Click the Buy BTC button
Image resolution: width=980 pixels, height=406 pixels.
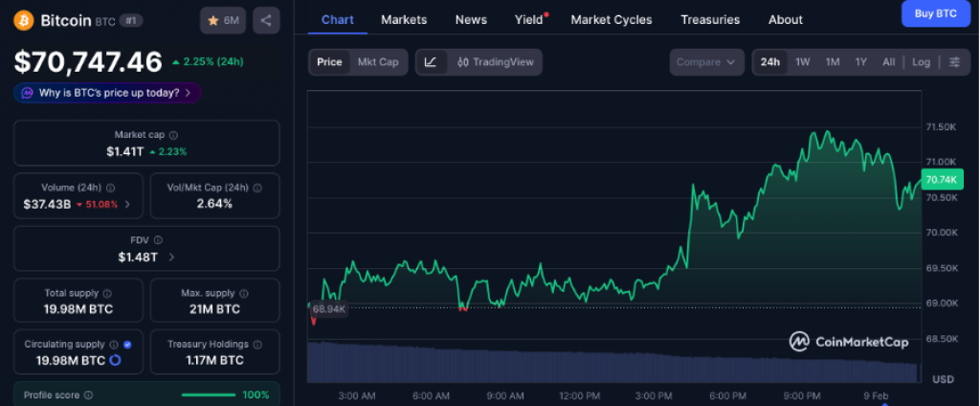click(x=936, y=13)
